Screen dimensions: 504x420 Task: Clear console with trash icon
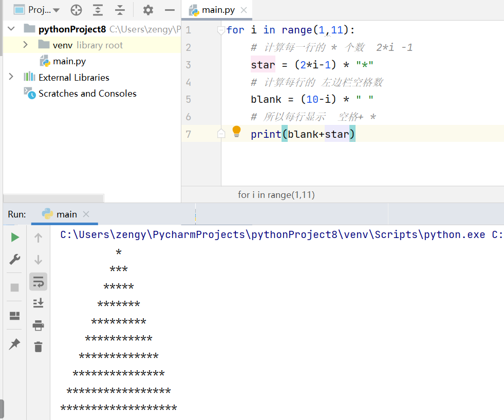(38, 347)
